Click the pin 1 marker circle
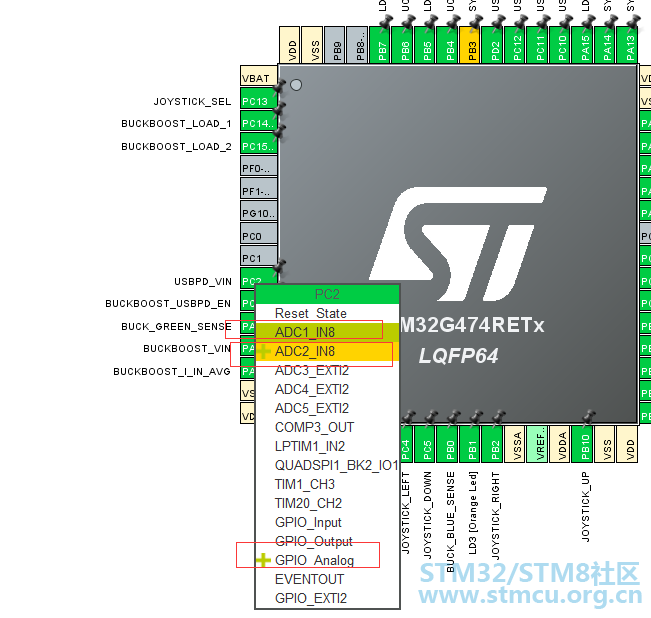 click(296, 85)
